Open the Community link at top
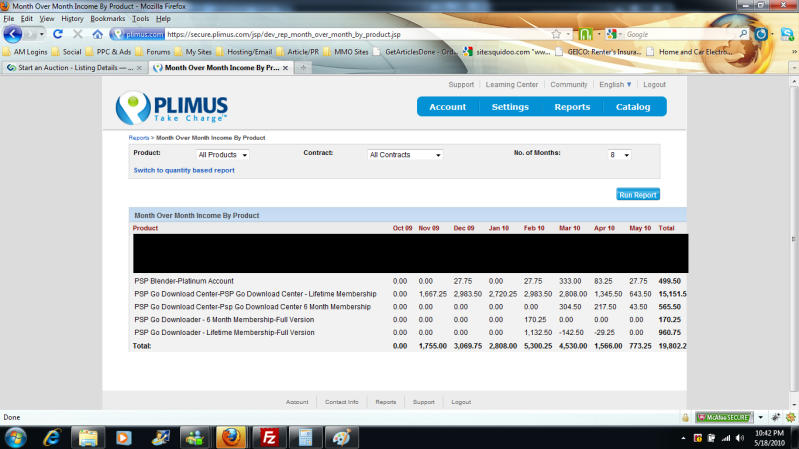The height and width of the screenshot is (449, 799). [x=569, y=85]
